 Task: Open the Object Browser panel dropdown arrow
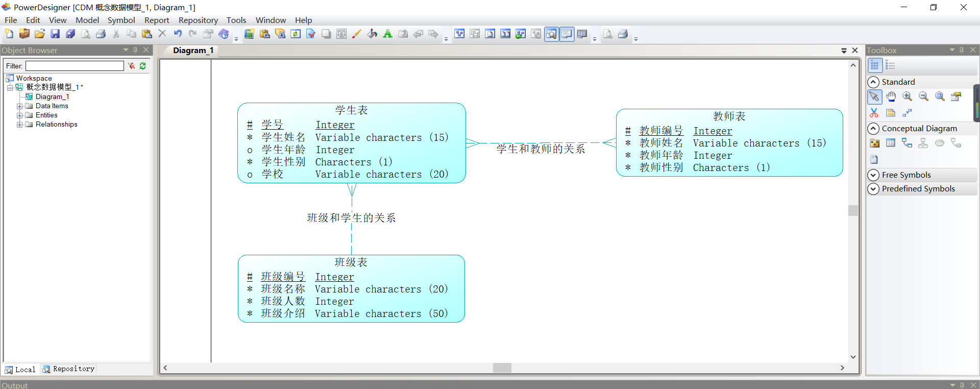point(126,50)
